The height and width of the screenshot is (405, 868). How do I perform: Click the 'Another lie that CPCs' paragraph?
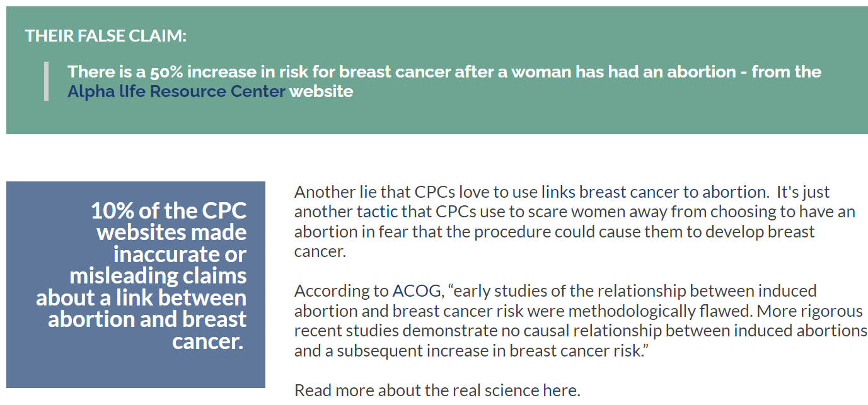[x=574, y=222]
